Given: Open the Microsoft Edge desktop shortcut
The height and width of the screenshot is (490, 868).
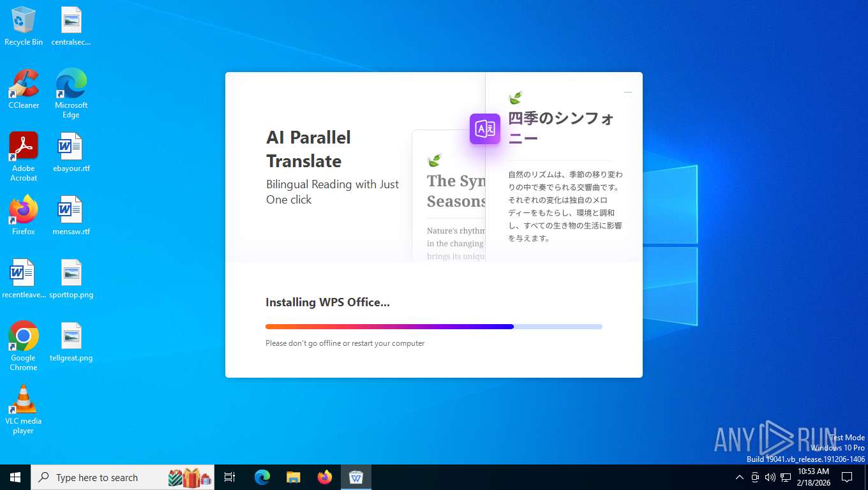Looking at the screenshot, I should (x=71, y=93).
